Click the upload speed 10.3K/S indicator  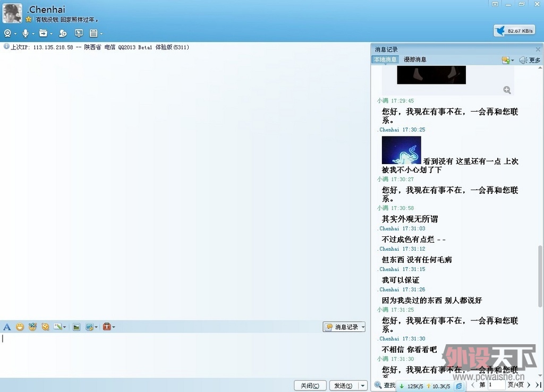click(438, 386)
